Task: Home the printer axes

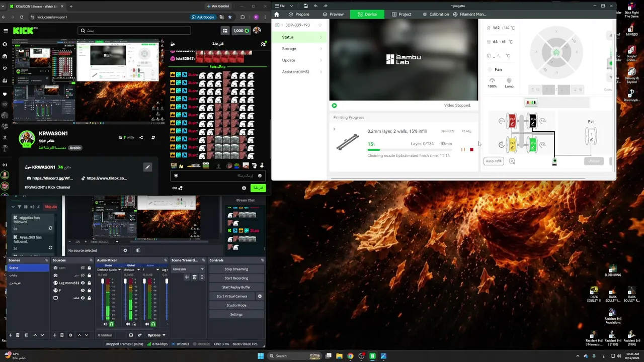Action: 556,52
